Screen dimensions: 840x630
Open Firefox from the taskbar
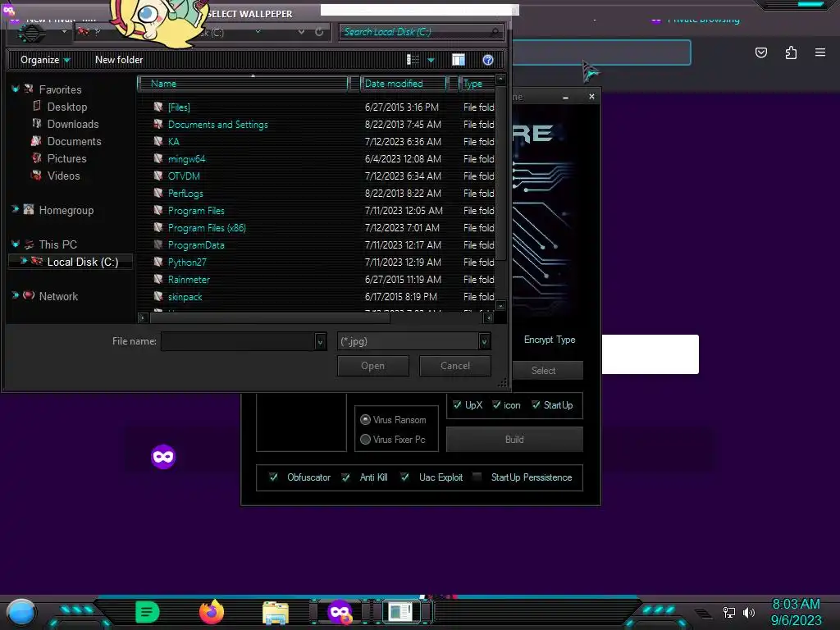[x=212, y=612]
